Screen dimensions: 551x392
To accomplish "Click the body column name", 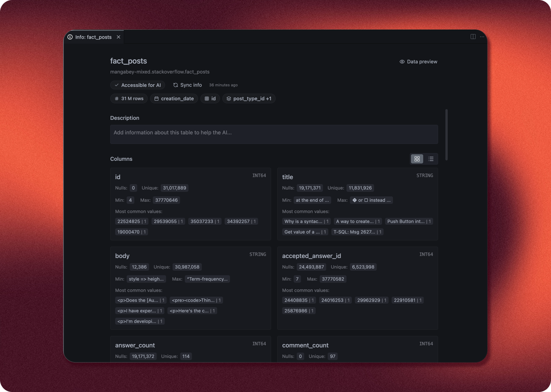I will point(122,256).
